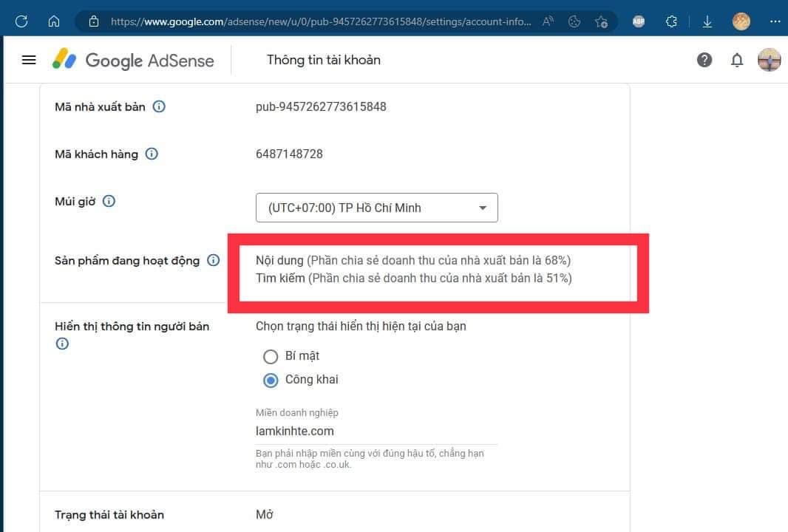Open Read aloud icon in address bar
This screenshot has height=532, width=788.
click(x=548, y=21)
